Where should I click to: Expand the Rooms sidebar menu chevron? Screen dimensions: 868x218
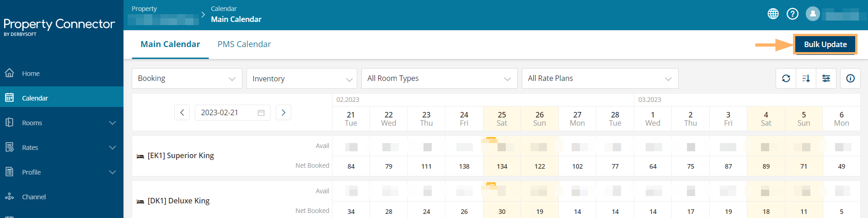coord(113,123)
